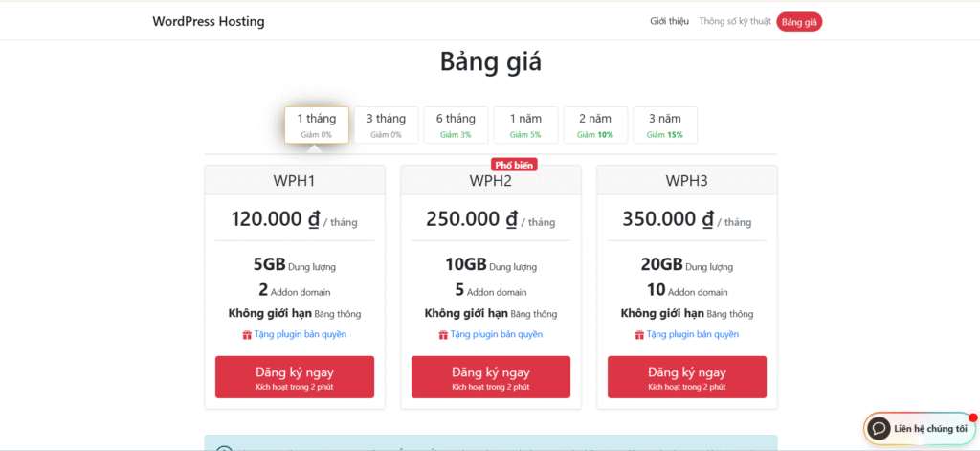Choose the 1 năm billing period
Viewport: 980px width, 451px height.
point(525,124)
